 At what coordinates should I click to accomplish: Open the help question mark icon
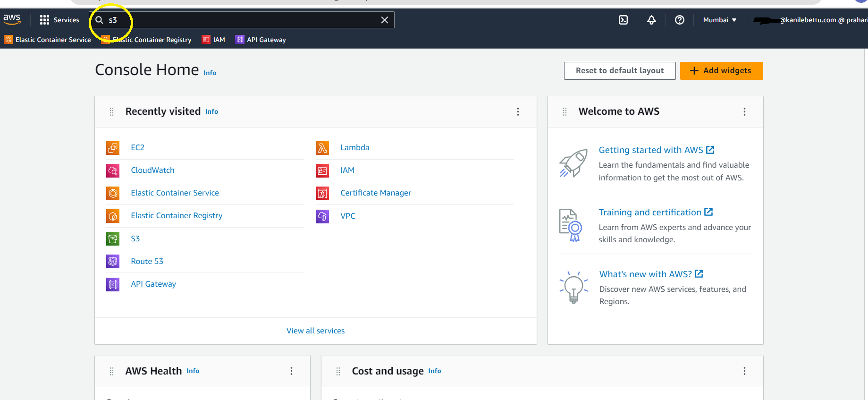click(680, 20)
